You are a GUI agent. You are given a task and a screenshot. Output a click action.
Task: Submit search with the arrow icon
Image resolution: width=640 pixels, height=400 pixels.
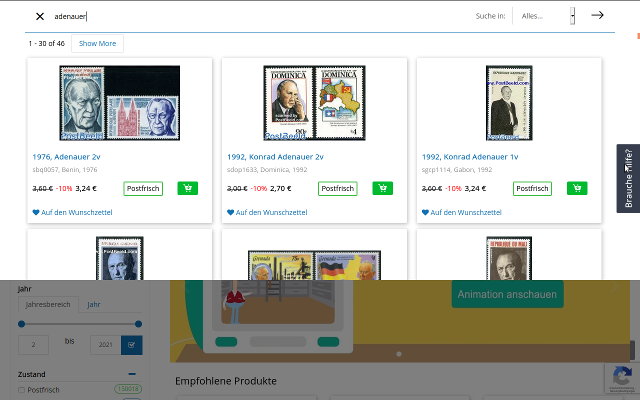[597, 15]
